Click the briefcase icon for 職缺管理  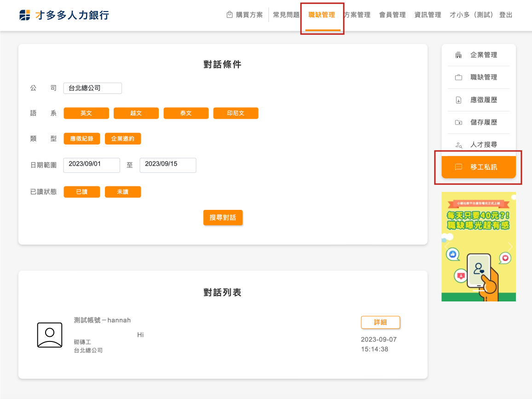(x=458, y=78)
